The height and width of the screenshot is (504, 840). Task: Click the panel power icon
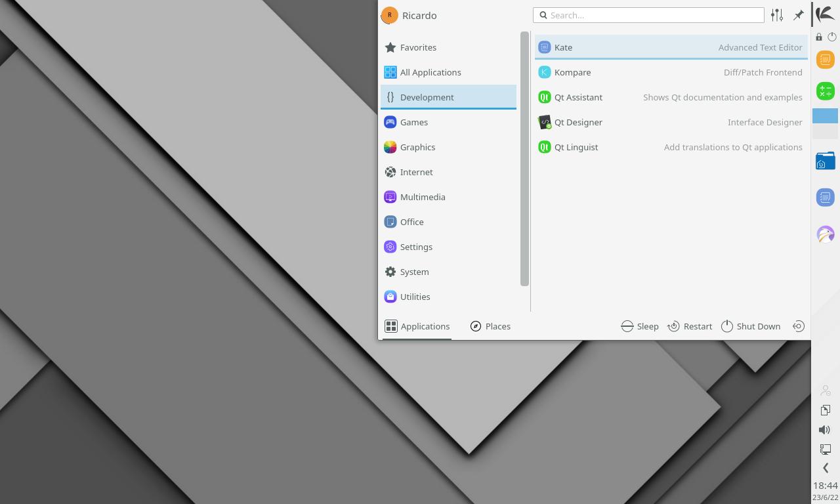point(832,37)
